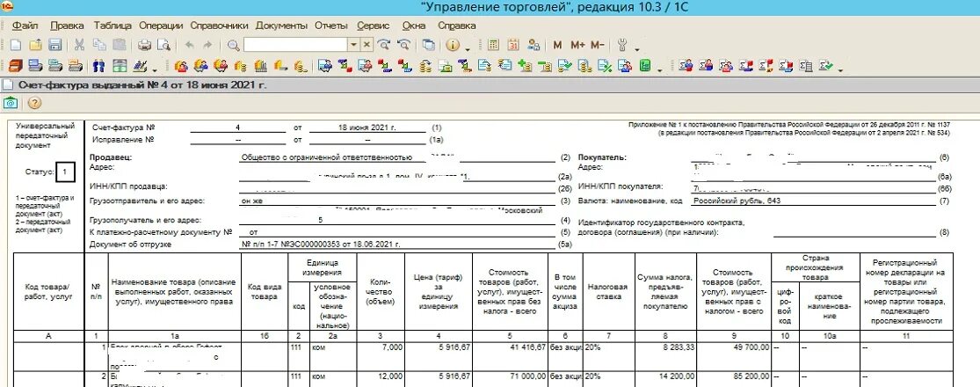Click the active users icon
Screen dimensions: 980x387
pyautogui.click(x=534, y=45)
